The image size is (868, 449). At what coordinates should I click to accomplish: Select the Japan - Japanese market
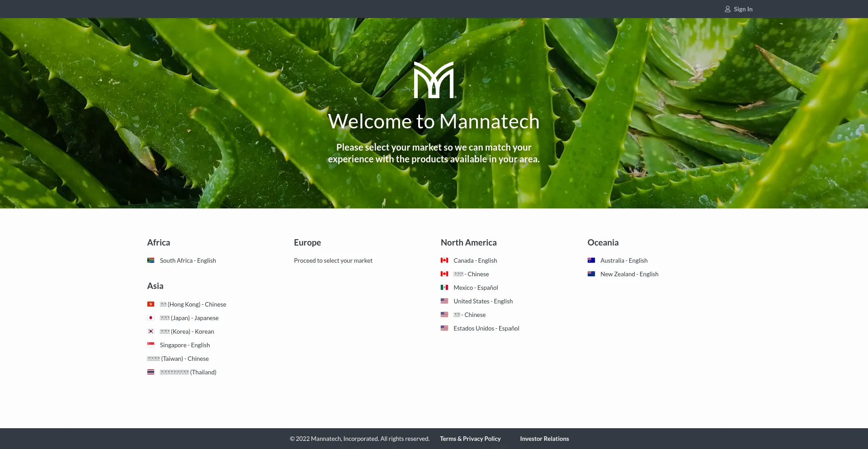pyautogui.click(x=189, y=318)
